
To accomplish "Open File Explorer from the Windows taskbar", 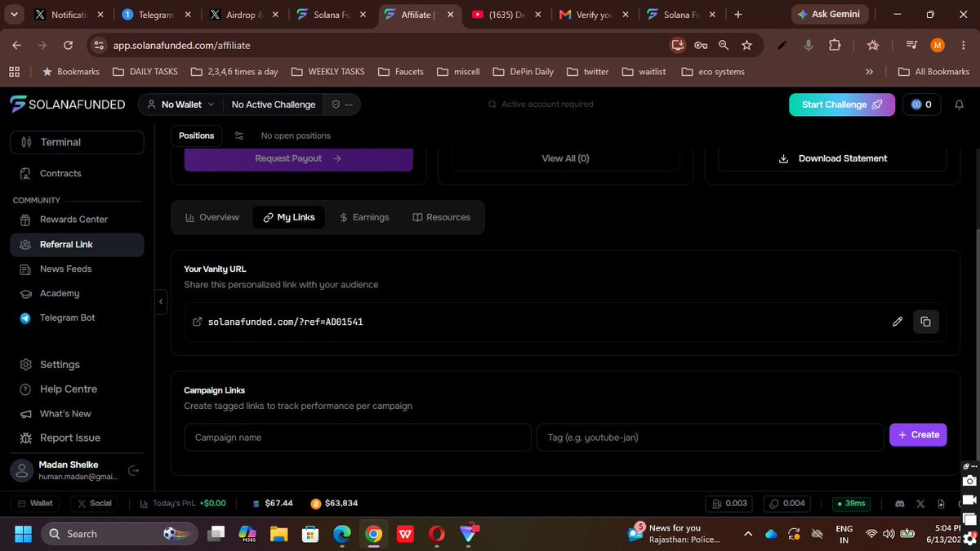I will tap(278, 534).
